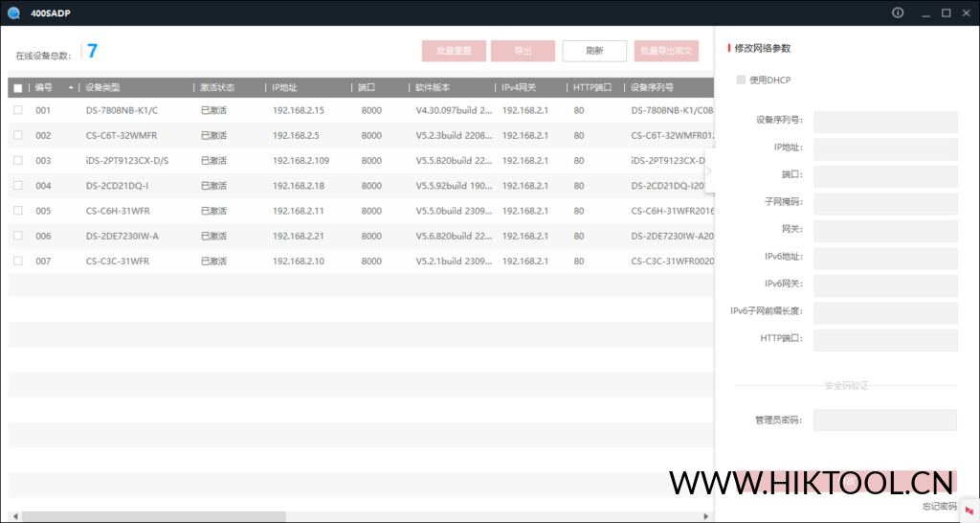Click the 网关 input field
The width and height of the screenshot is (980, 523).
tap(885, 231)
